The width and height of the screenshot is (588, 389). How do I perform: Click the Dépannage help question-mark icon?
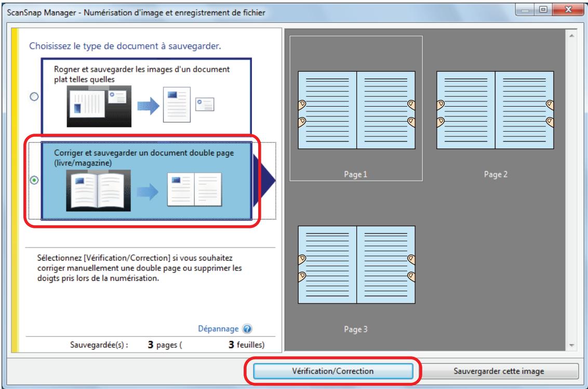point(247,329)
